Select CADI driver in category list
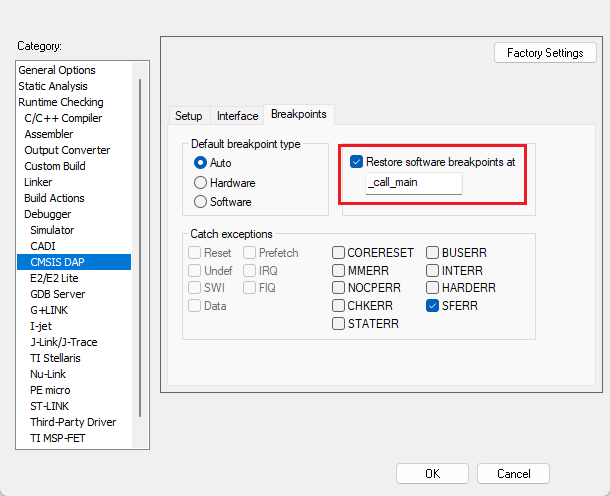The image size is (610, 496). (74, 246)
